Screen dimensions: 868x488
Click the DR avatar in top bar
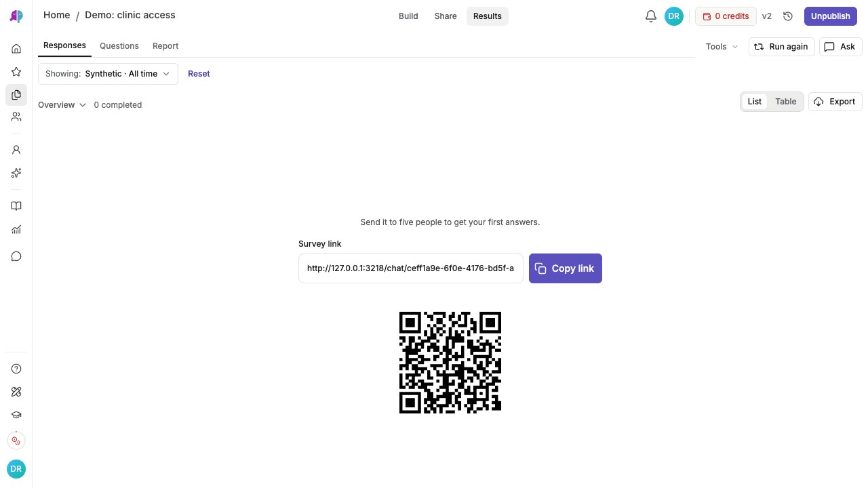673,16
